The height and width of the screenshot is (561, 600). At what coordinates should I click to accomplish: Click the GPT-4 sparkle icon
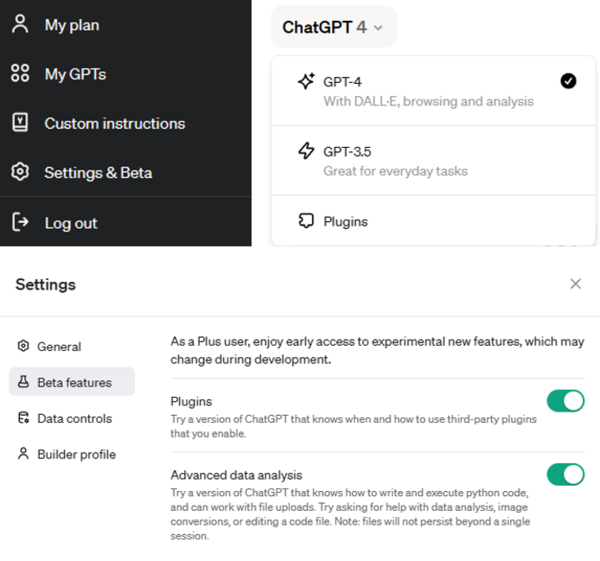[307, 82]
